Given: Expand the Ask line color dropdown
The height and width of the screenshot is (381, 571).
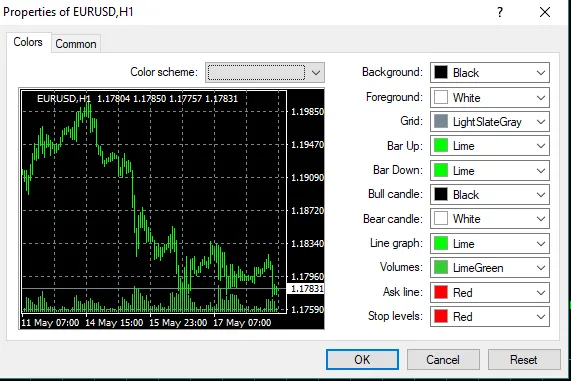Looking at the screenshot, I should click(x=489, y=292).
